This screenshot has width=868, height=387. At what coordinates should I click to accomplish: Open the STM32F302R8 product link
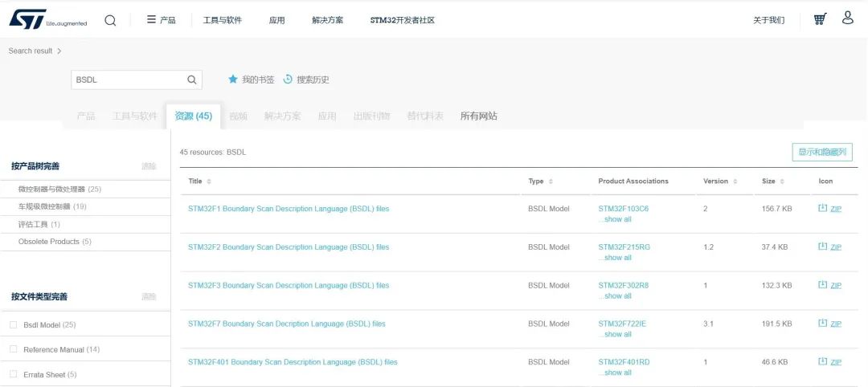[x=624, y=285]
